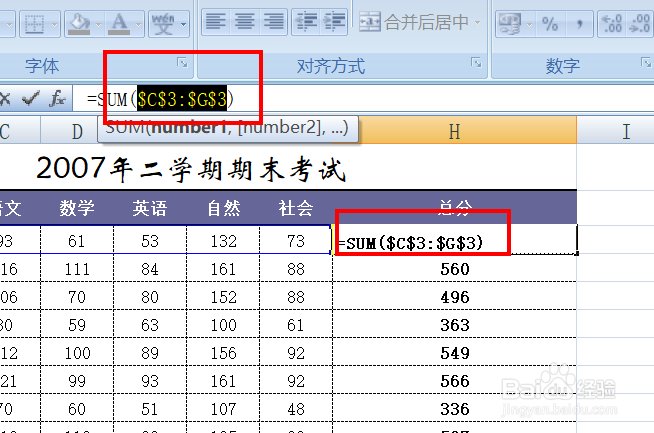The height and width of the screenshot is (433, 654).
Task: Decrease decimal places
Action: [x=640, y=24]
